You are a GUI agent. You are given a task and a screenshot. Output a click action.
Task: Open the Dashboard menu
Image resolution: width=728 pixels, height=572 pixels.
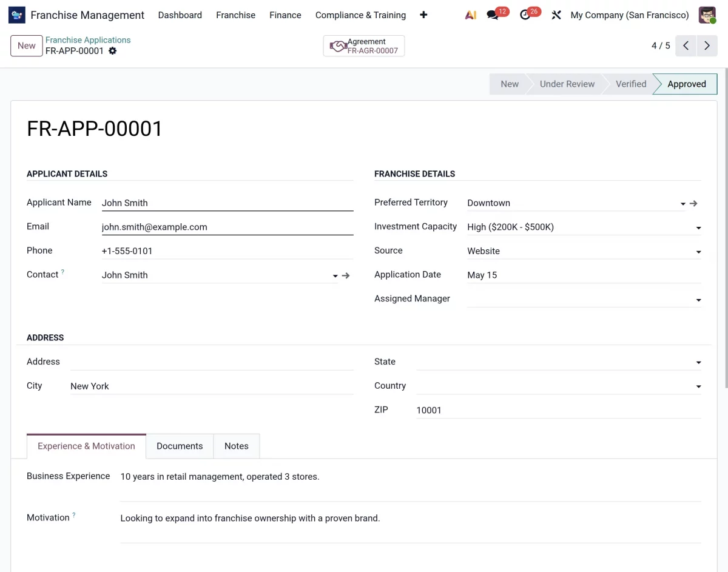tap(180, 15)
